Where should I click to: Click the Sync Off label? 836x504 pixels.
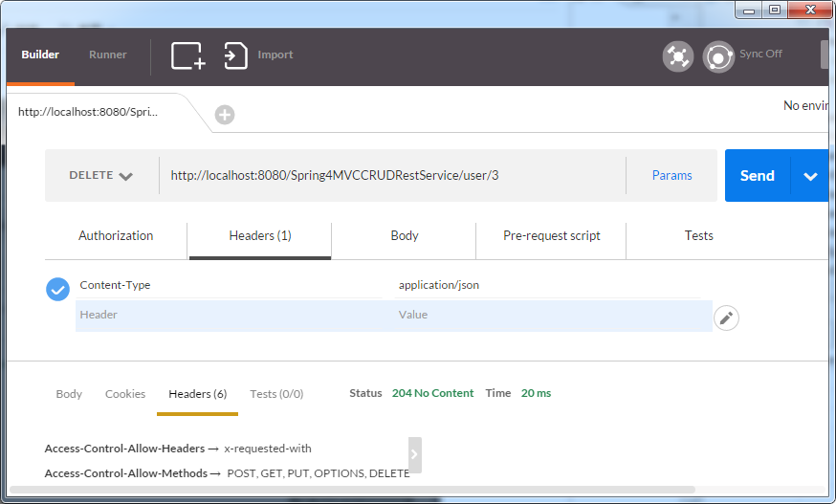coord(760,54)
